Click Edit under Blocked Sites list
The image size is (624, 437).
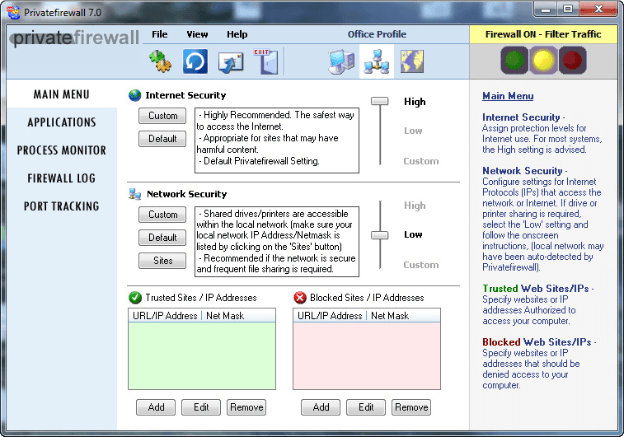[366, 407]
